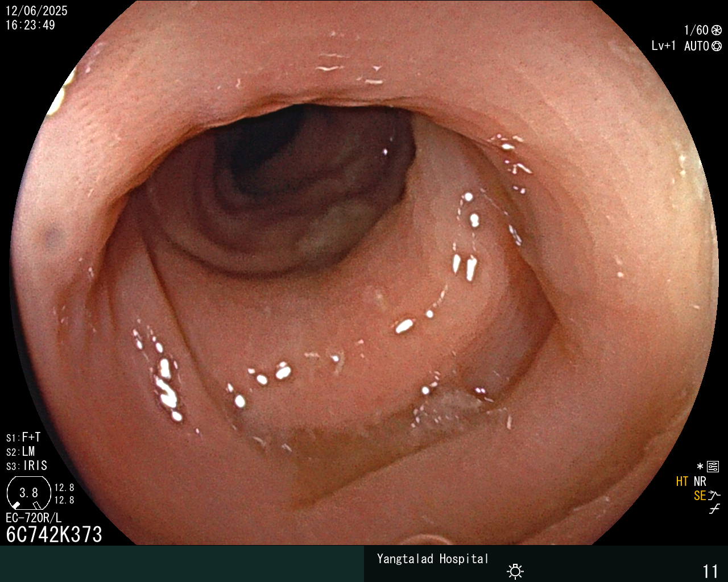Viewport: 728px width, 582px height.
Task: Click the S1:F+T switch assignment
Action: [x=23, y=437]
